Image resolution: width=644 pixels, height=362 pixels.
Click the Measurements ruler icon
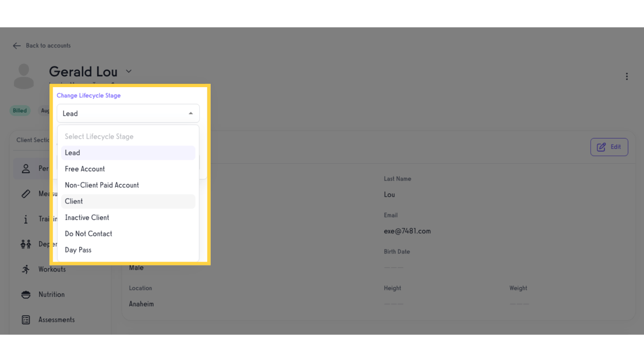[26, 193]
